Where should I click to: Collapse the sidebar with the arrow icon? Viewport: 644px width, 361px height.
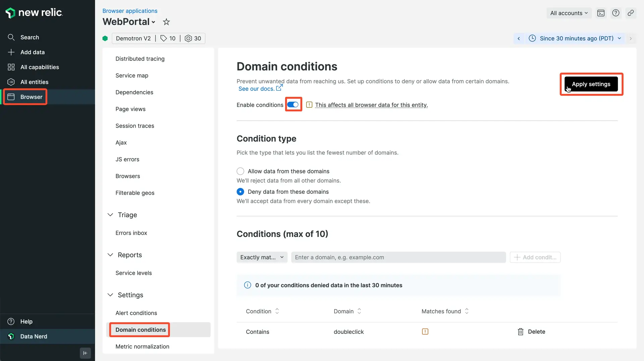pos(85,353)
